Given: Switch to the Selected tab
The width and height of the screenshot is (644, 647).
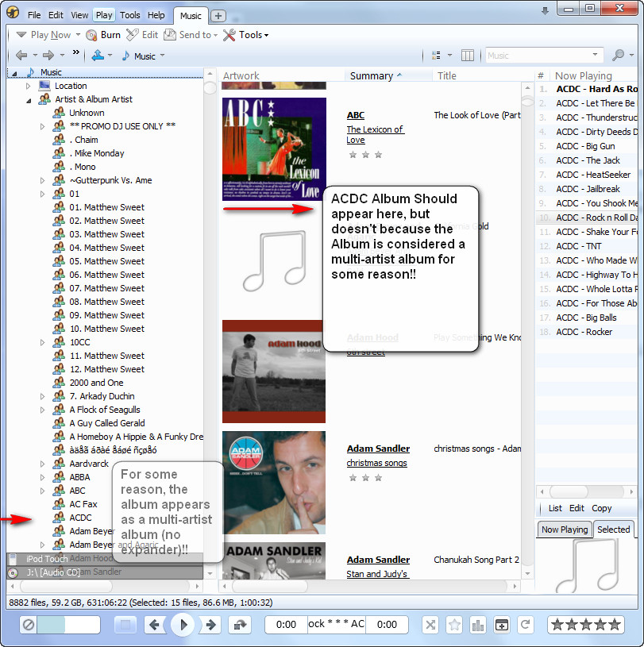Looking at the screenshot, I should (x=613, y=530).
